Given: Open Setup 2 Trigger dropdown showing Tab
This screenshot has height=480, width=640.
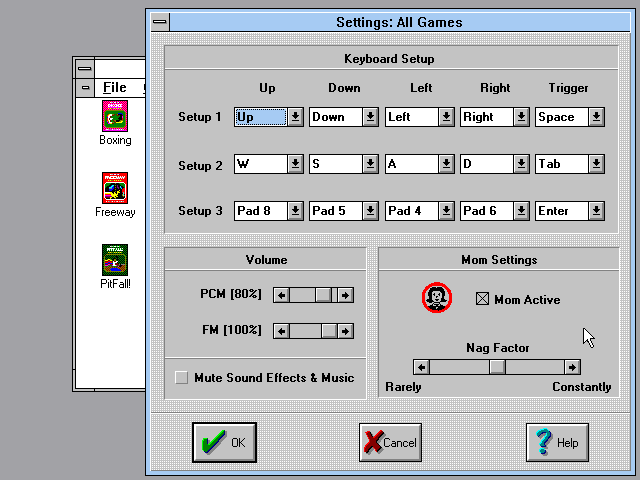Looking at the screenshot, I should coord(596,164).
